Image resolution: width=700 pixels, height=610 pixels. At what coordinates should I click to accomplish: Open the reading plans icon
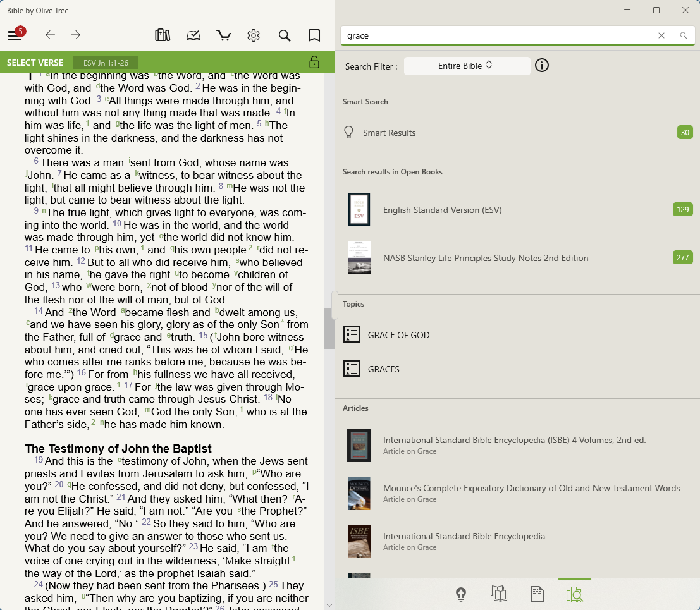click(x=193, y=35)
